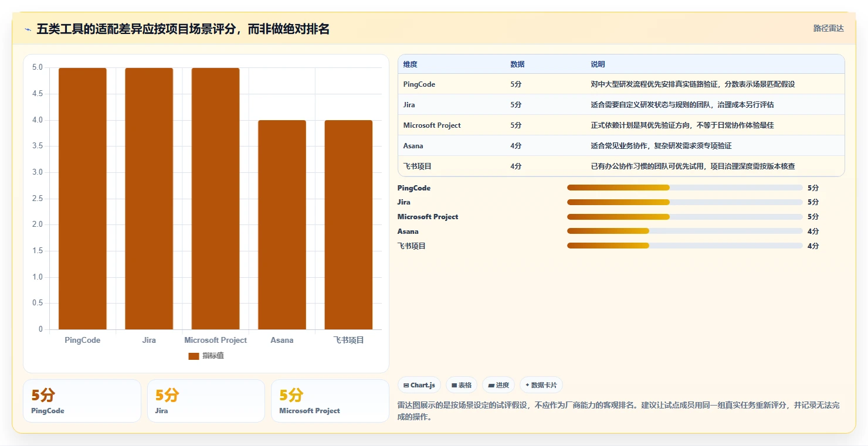The height and width of the screenshot is (446, 868).
Task: Click the 进度 tag chip
Action: [499, 385]
